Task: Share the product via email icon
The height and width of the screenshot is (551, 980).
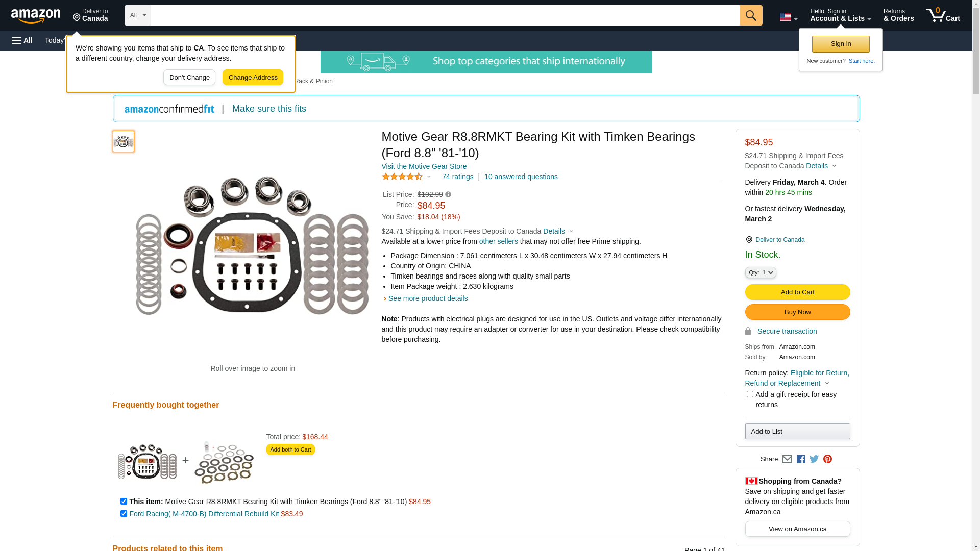Action: click(x=787, y=459)
